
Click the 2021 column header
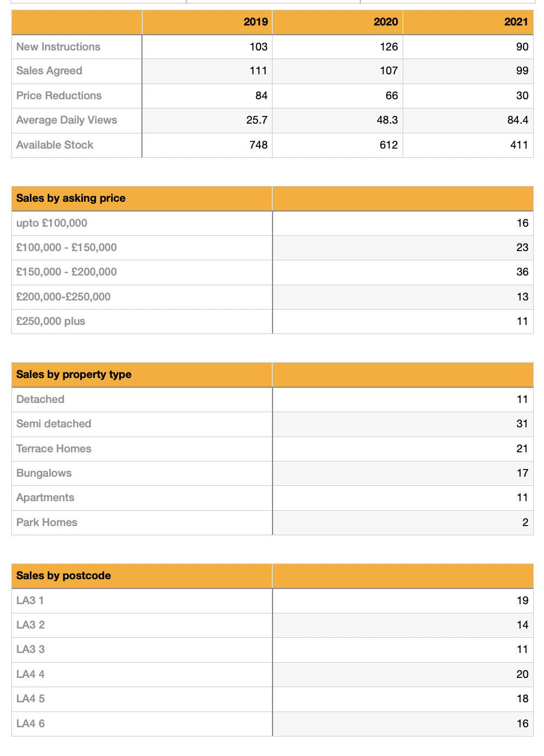click(x=515, y=22)
